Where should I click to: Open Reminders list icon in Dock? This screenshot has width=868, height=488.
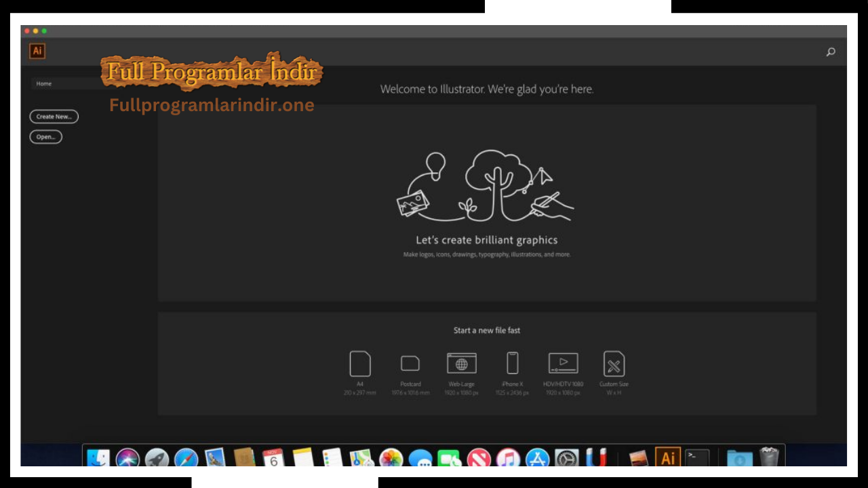[x=332, y=457]
